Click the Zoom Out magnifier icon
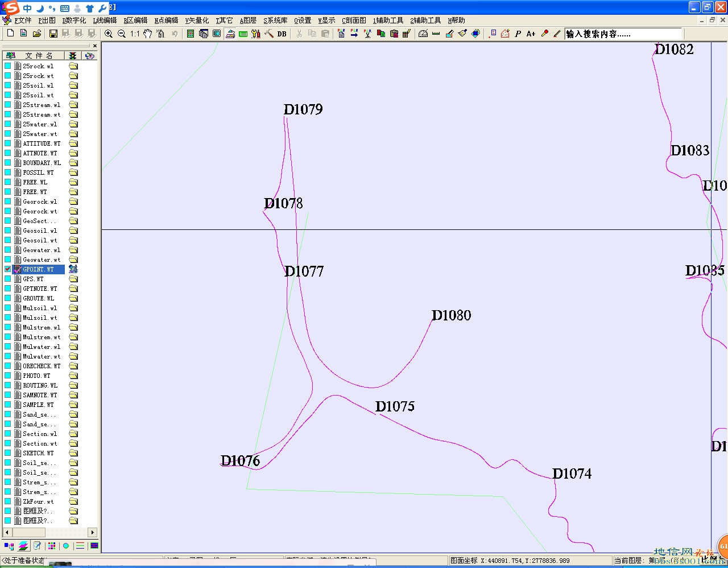 pos(122,34)
